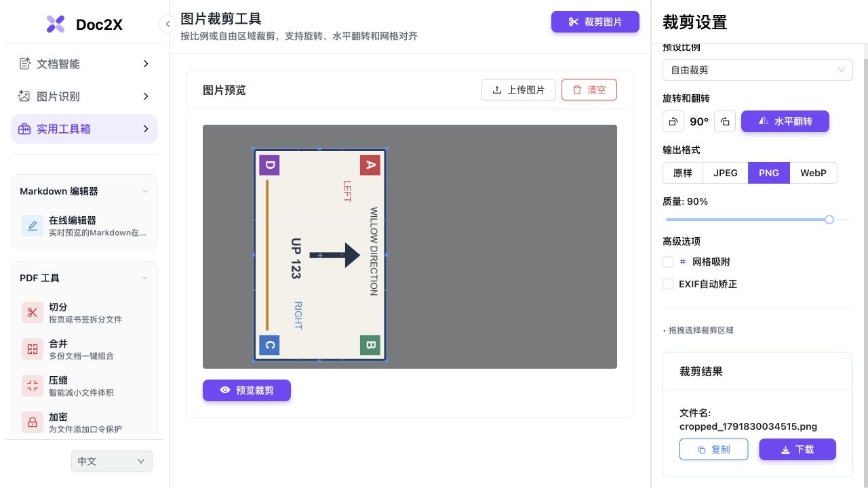Click inside the image crop preview

(x=320, y=255)
